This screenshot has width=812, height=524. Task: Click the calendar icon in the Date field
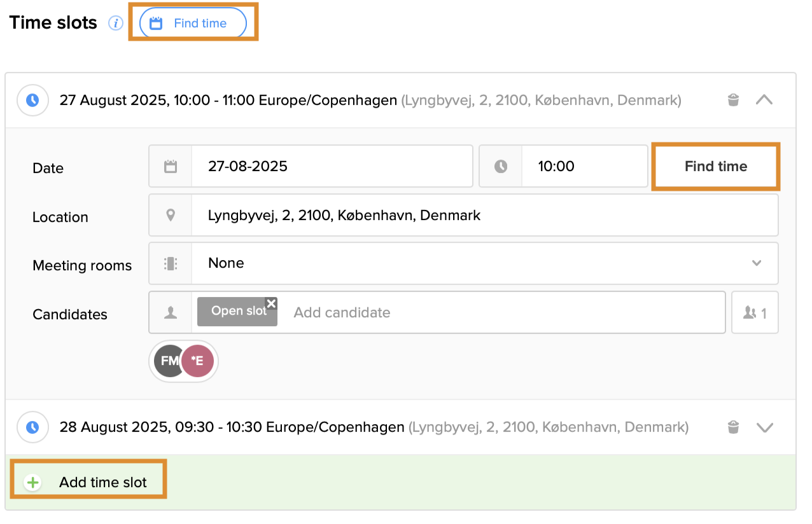(x=170, y=166)
